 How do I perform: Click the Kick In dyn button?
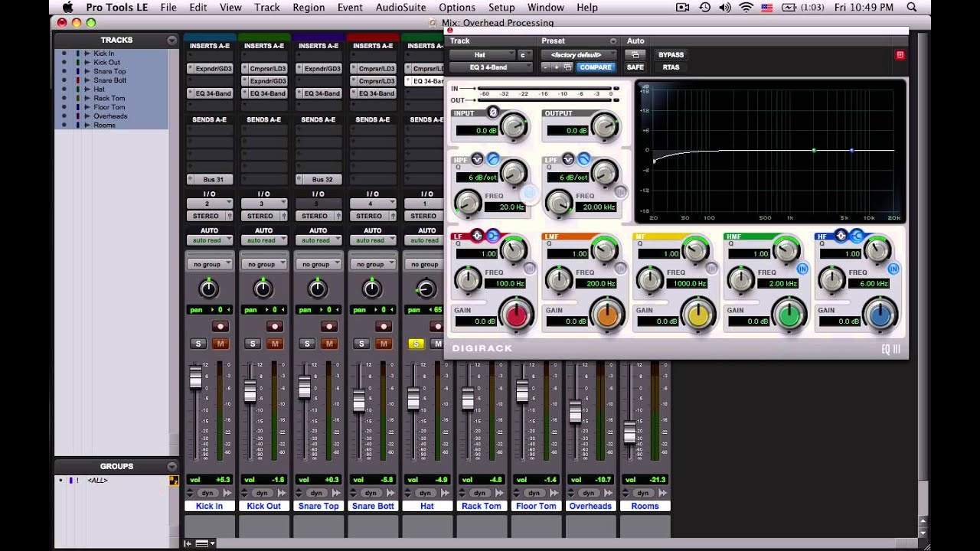(x=207, y=493)
